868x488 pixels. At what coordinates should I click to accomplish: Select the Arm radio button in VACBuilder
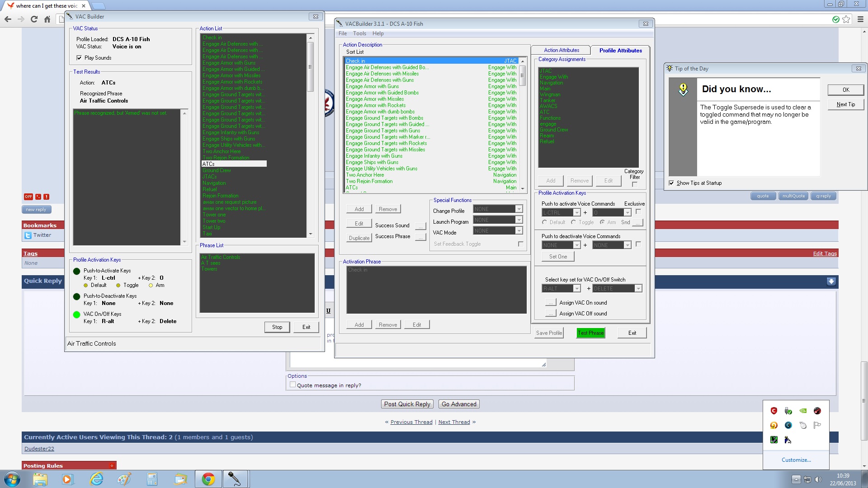click(603, 222)
